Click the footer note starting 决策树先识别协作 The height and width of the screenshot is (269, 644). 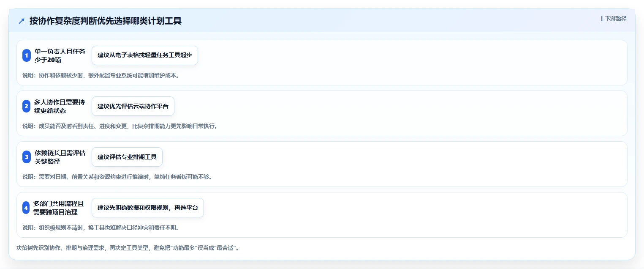(128, 248)
